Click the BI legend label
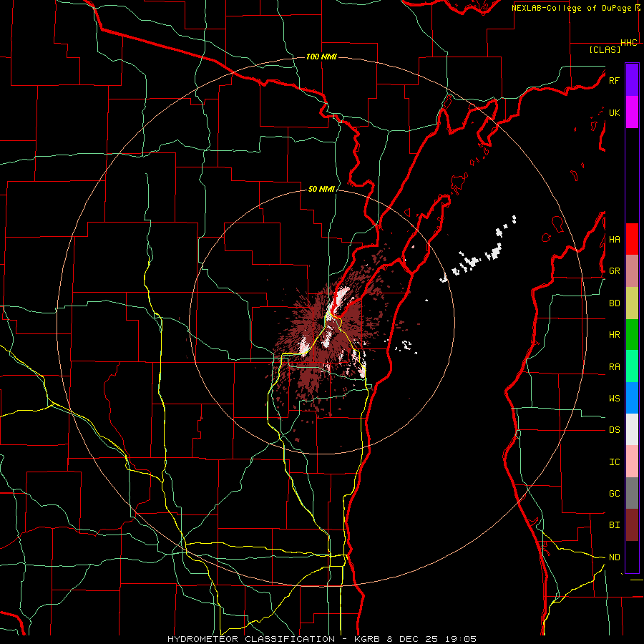 pyautogui.click(x=614, y=525)
